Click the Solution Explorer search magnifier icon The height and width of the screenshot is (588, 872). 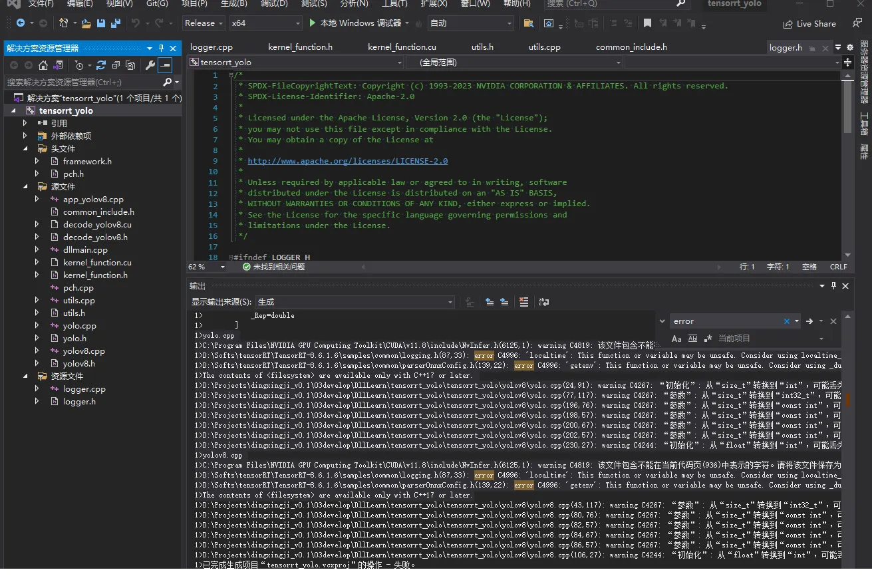point(168,82)
